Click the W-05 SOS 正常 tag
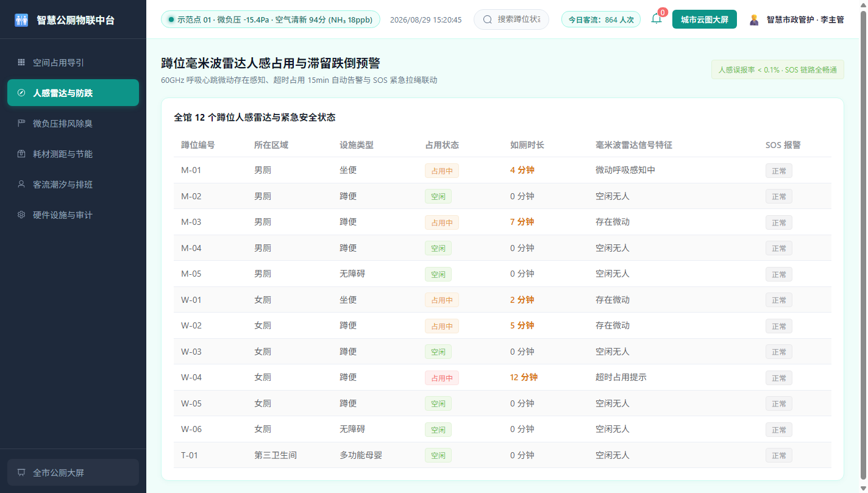This screenshot has width=868, height=493. [x=778, y=403]
